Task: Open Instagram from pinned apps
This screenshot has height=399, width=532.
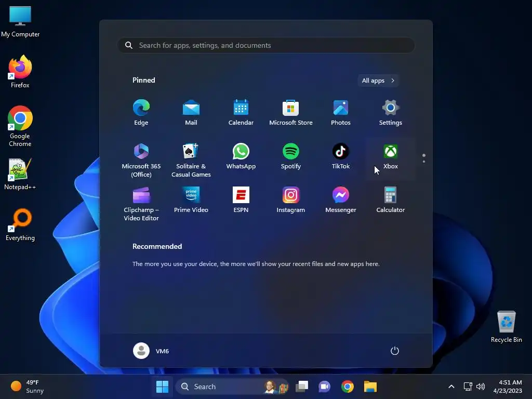Action: click(291, 201)
